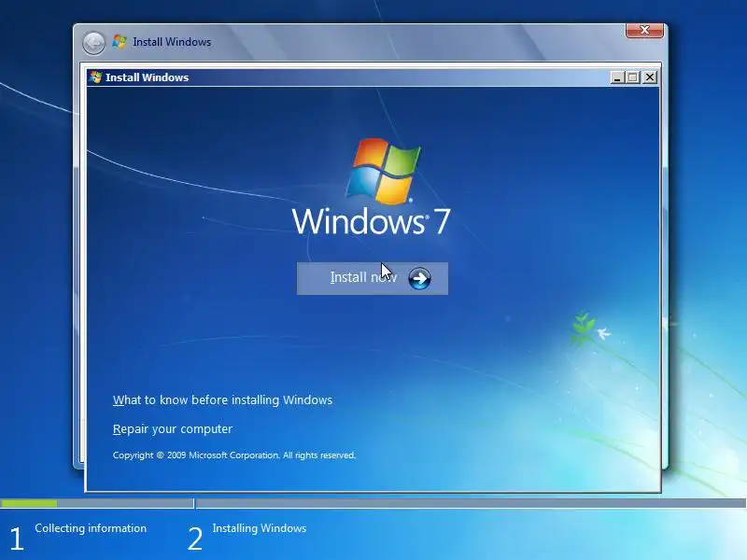The height and width of the screenshot is (560, 747).
Task: Close the outer Install Windows window with red X
Action: coord(644,31)
